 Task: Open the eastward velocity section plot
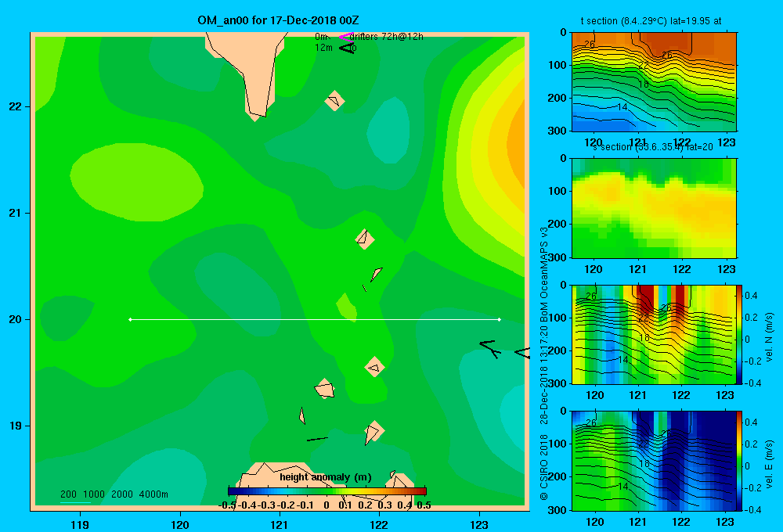654,461
